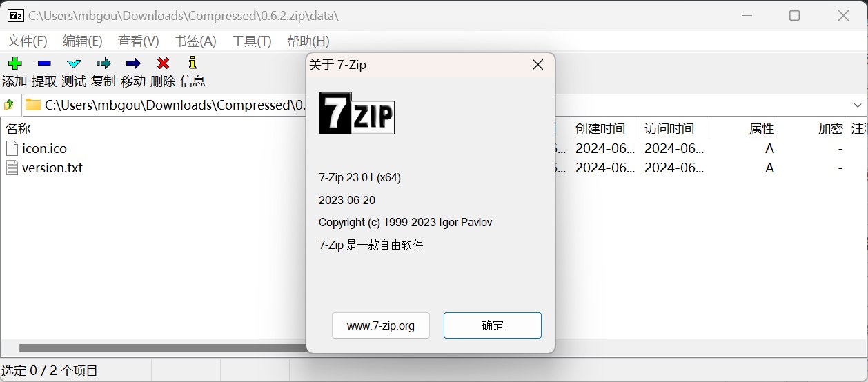This screenshot has height=382, width=868.
Task: Click the red Delete (删除) X icon
Action: [x=163, y=63]
